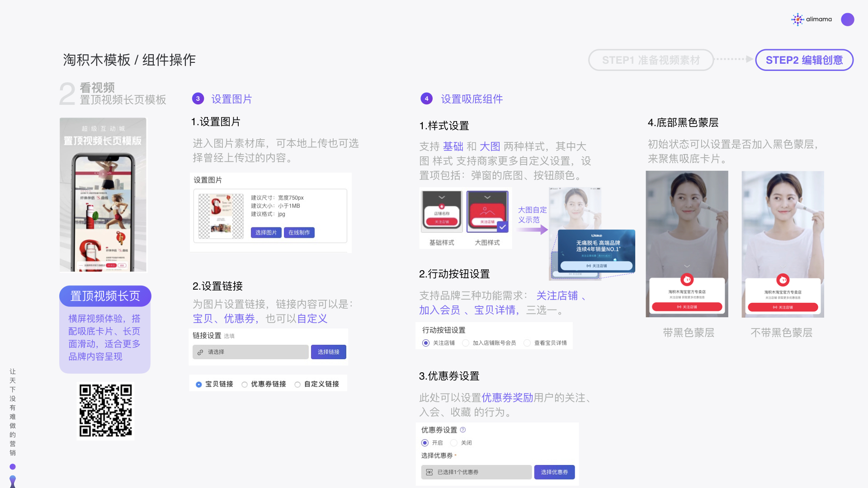
Task: Click the 在线制作 button
Action: pos(299,232)
